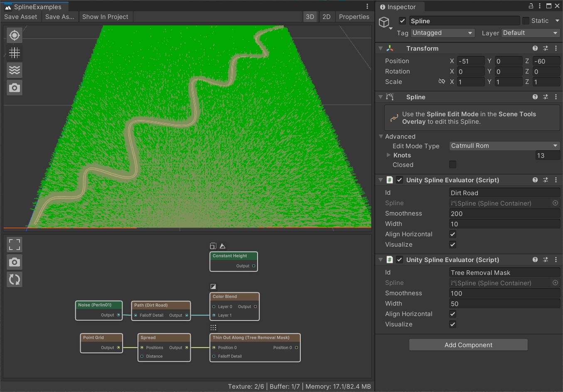Image resolution: width=563 pixels, height=392 pixels.
Task: Click the Inspector lock icon
Action: click(531, 6)
